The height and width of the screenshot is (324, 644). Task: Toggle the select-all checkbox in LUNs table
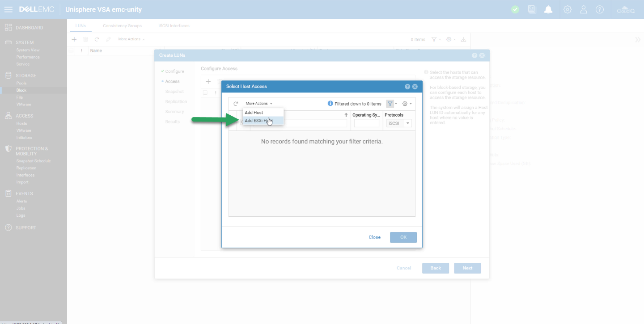point(71,50)
